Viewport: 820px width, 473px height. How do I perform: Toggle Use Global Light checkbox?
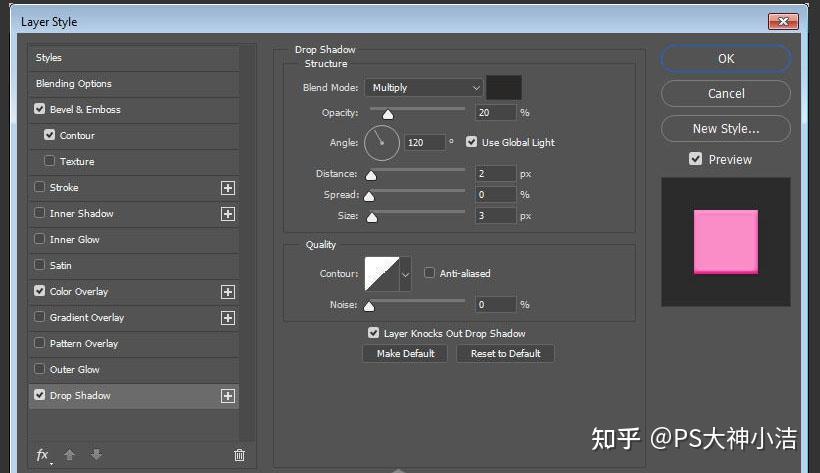click(x=471, y=142)
